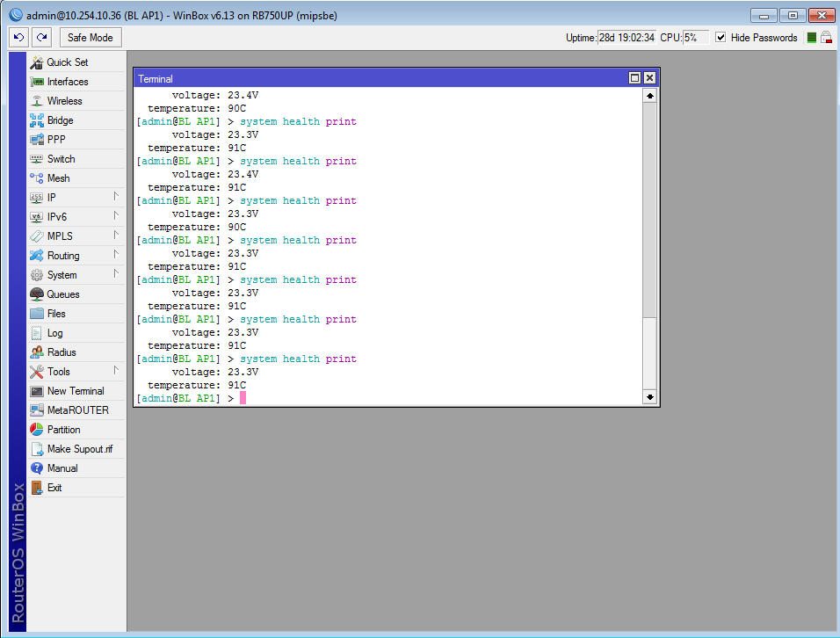Open the Bridge menu icon
This screenshot has height=638, width=840.
tap(37, 120)
